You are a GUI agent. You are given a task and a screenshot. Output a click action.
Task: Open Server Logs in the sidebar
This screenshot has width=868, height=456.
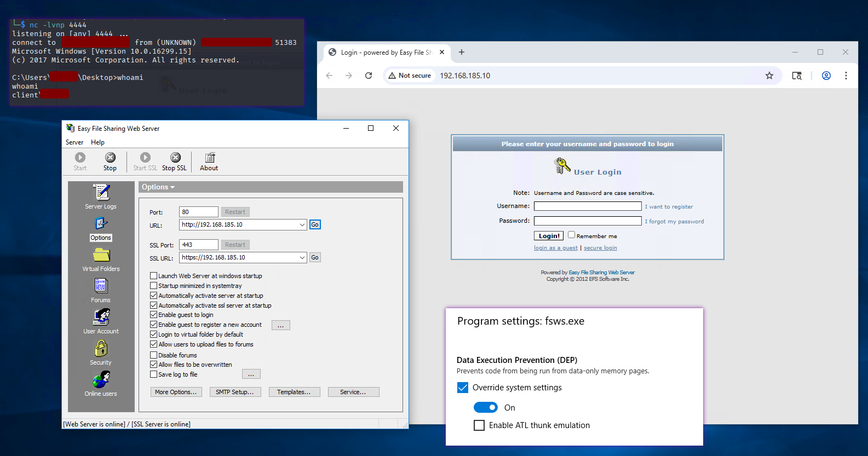click(x=101, y=197)
